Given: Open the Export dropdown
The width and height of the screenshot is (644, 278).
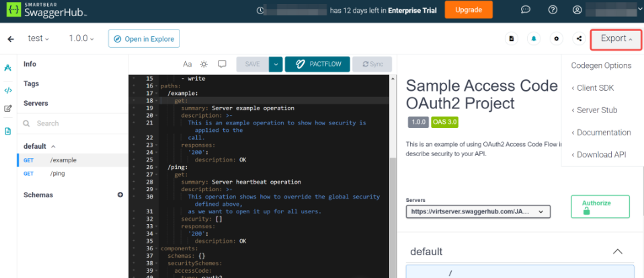Looking at the screenshot, I should tap(616, 39).
